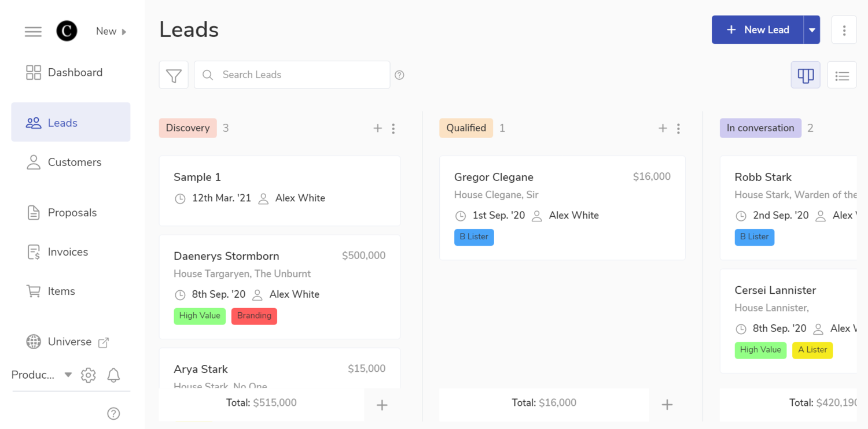Switch to list view
Viewport: 868px width, 429px height.
tap(842, 75)
